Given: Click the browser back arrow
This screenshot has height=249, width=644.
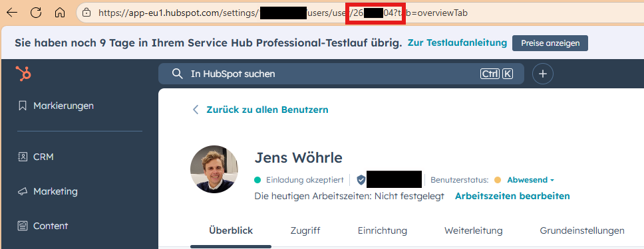Looking at the screenshot, I should (12, 13).
